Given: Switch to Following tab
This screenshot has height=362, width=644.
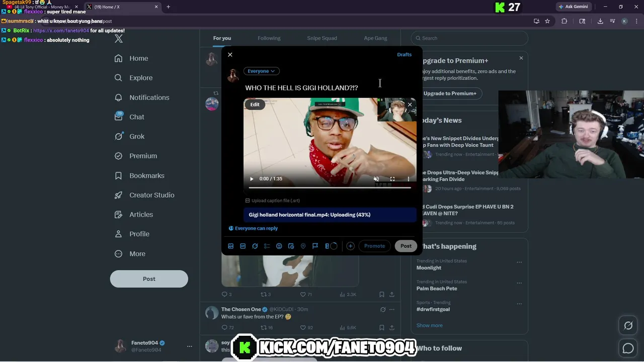Looking at the screenshot, I should [x=269, y=38].
